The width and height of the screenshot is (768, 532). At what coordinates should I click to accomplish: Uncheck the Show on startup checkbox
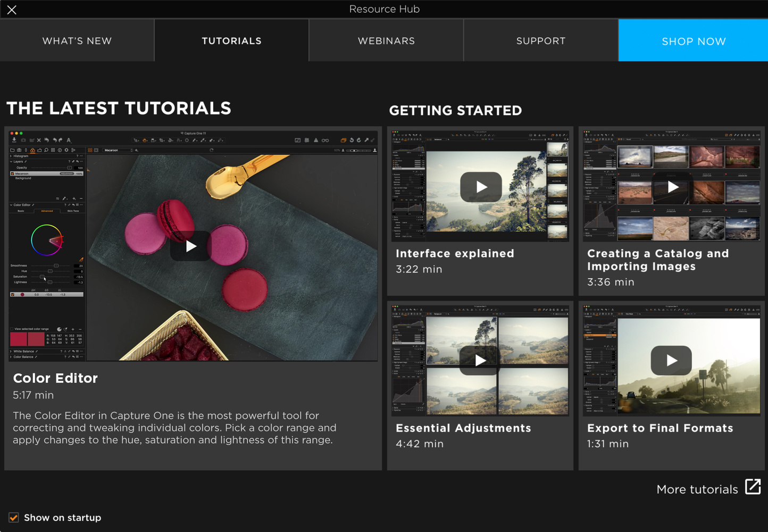tap(14, 518)
